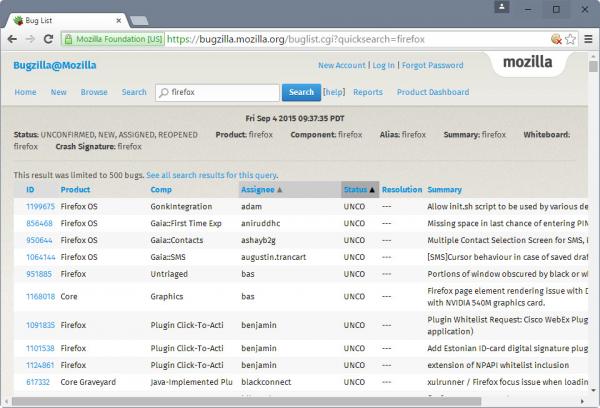The image size is (600, 408).
Task: Click the vertical scrollbar thumb
Action: [593, 67]
